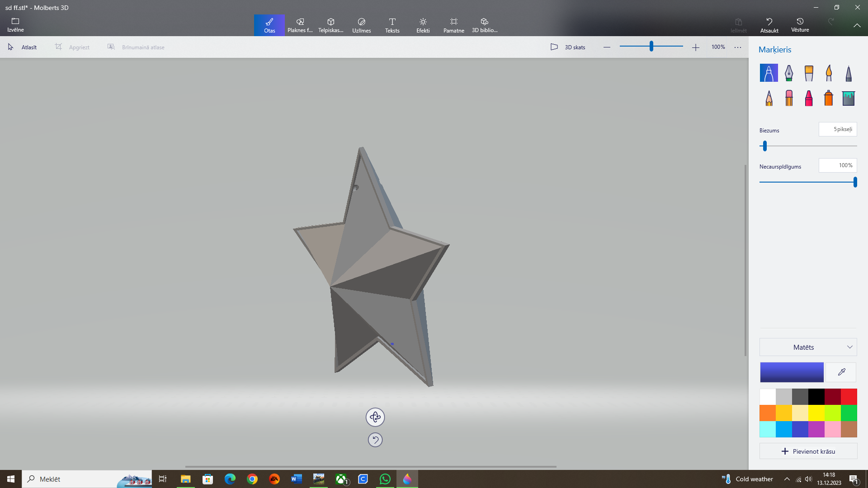Pick the red crayon tool
Screen dimensions: 868x488
(809, 98)
